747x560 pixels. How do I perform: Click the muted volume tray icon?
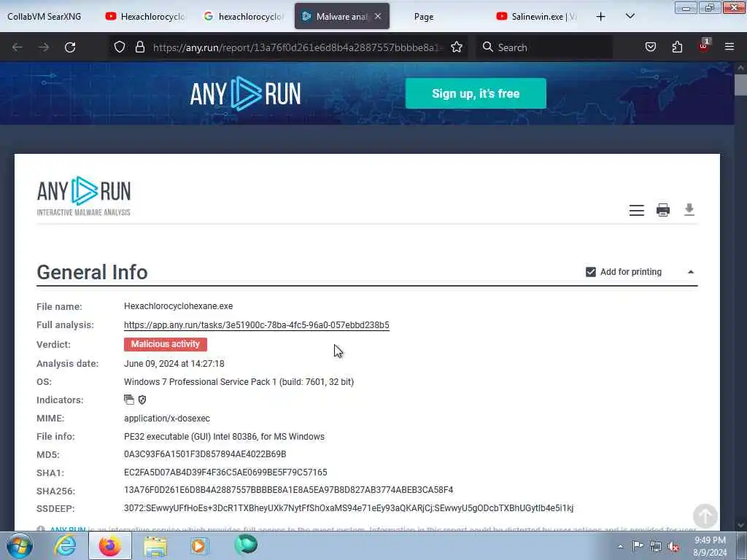[x=673, y=546]
